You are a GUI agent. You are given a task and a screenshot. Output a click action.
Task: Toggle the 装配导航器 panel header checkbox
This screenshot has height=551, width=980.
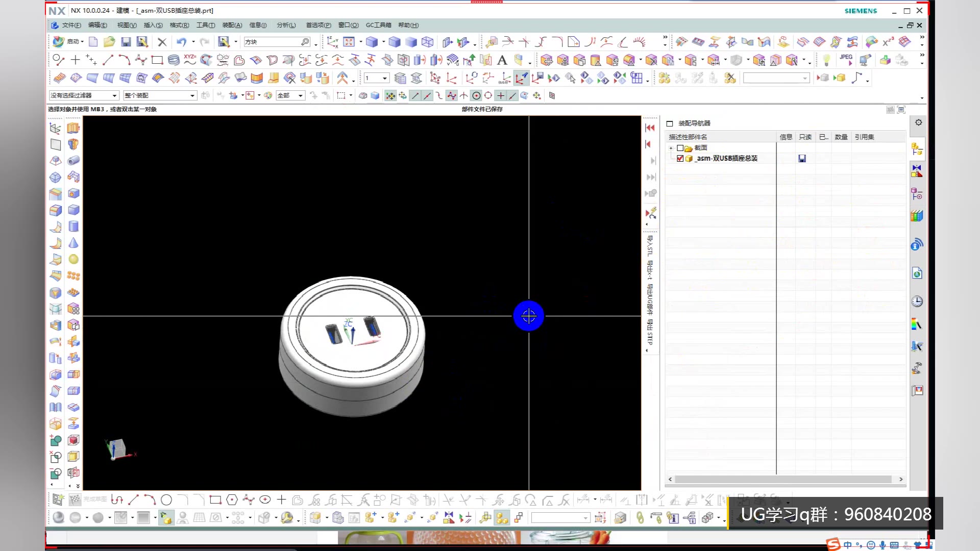[670, 123]
